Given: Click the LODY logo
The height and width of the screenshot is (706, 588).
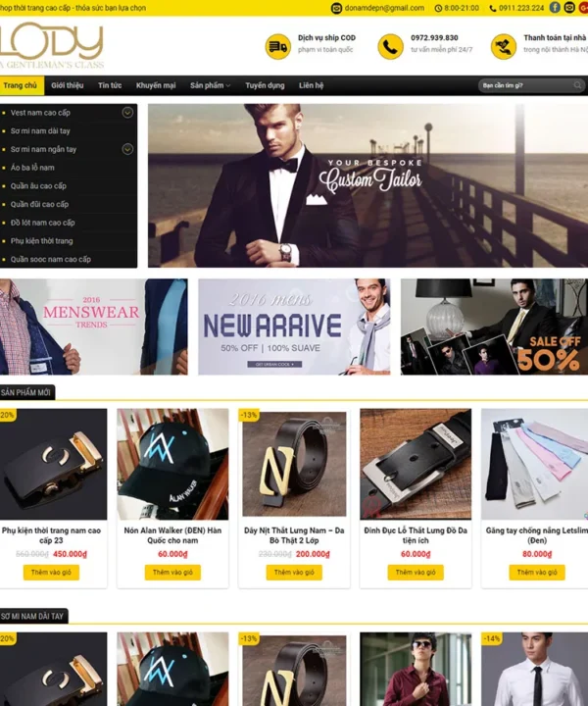Looking at the screenshot, I should click(52, 45).
